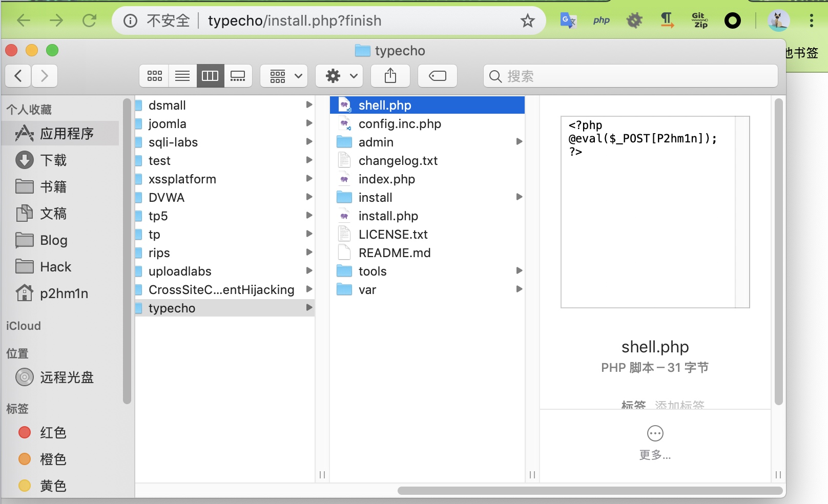Bookmark this page with the star icon
Image resolution: width=828 pixels, height=504 pixels.
pos(528,20)
